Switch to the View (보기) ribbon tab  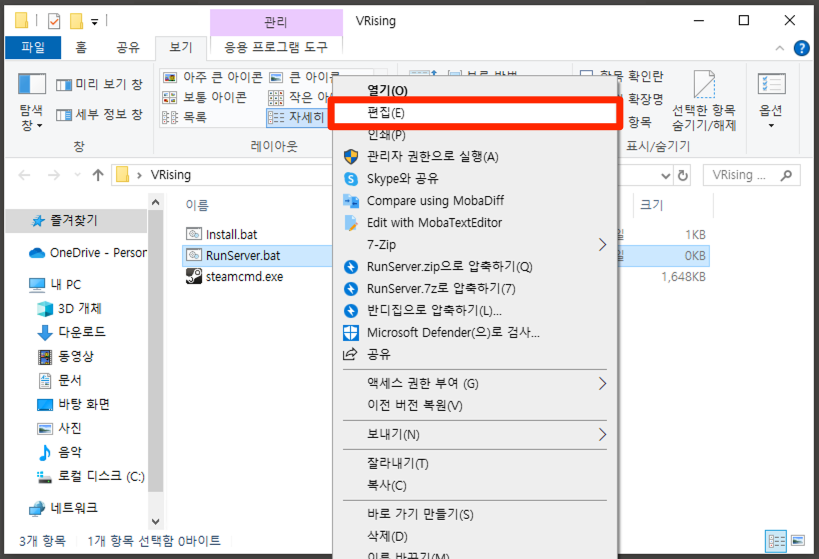click(181, 48)
